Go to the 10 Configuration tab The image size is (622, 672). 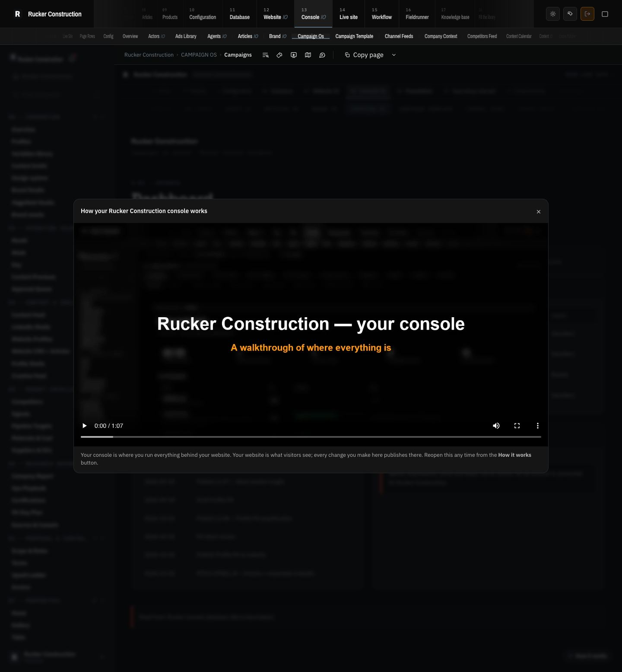tap(203, 14)
